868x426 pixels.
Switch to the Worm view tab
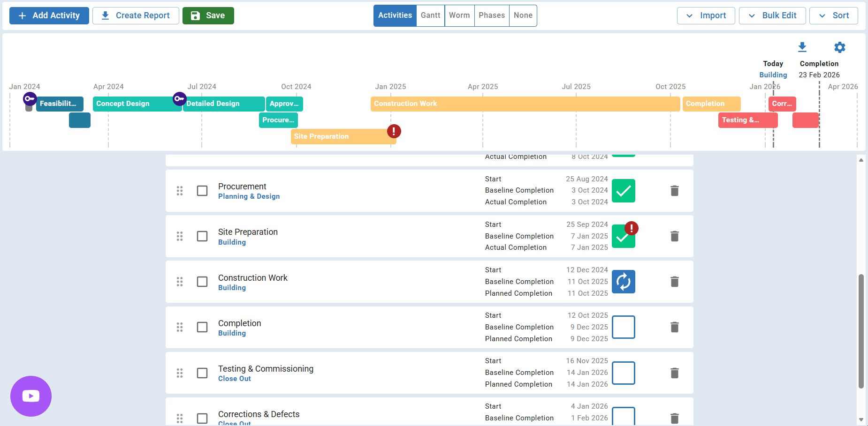pyautogui.click(x=459, y=15)
